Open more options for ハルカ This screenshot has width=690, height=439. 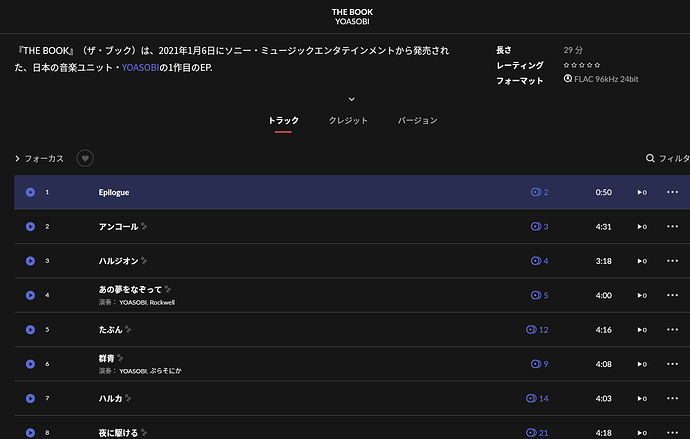click(x=672, y=398)
